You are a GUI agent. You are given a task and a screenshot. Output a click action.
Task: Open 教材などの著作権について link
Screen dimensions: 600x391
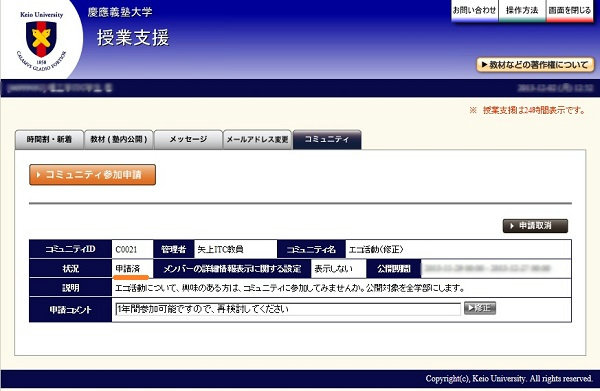535,65
